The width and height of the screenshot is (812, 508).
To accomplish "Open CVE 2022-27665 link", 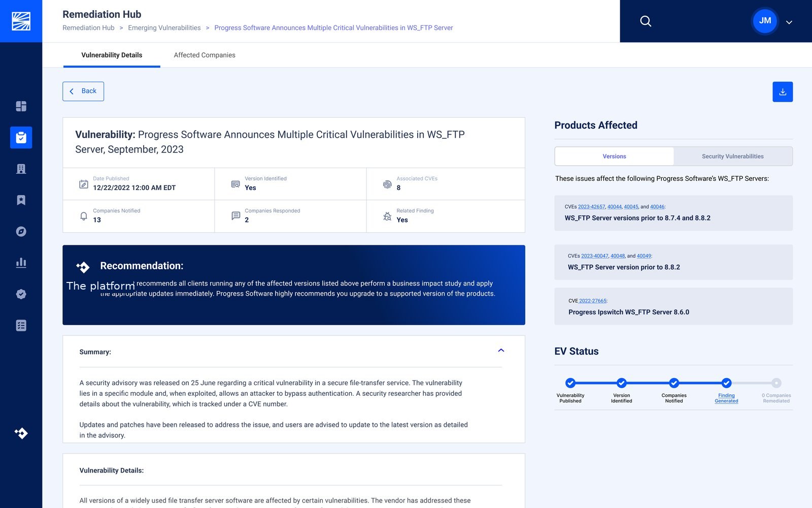I will point(593,301).
